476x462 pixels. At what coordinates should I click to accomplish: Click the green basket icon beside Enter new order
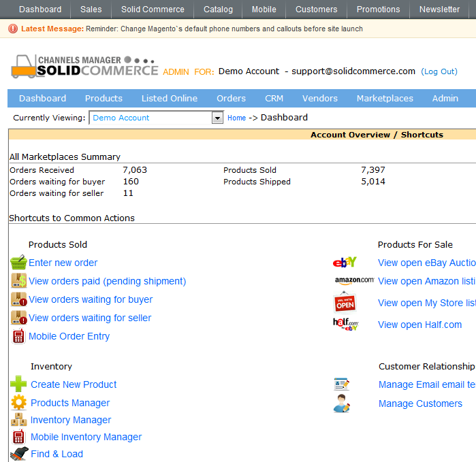pos(19,263)
